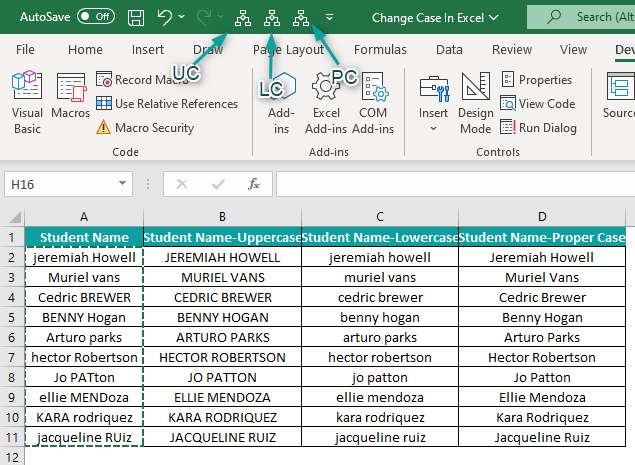This screenshot has height=465, width=635.
Task: Click the Cancel X formula bar icon
Action: coord(182,184)
